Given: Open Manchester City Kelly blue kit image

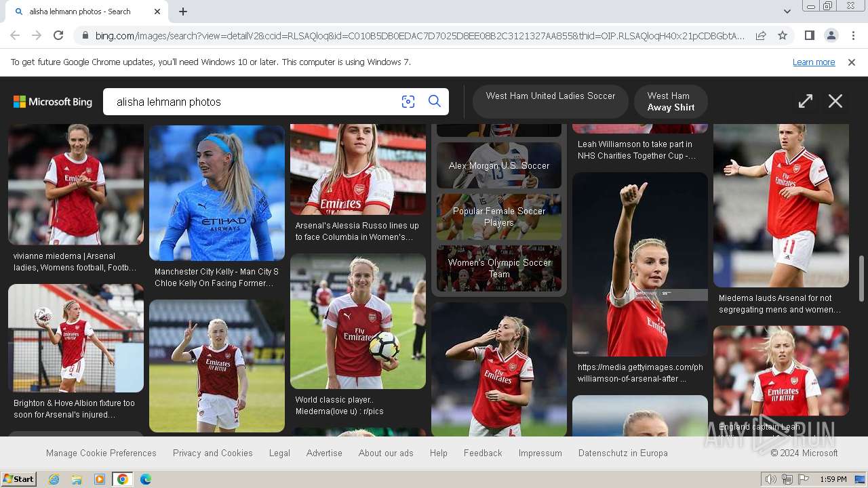Looking at the screenshot, I should pos(217,193).
